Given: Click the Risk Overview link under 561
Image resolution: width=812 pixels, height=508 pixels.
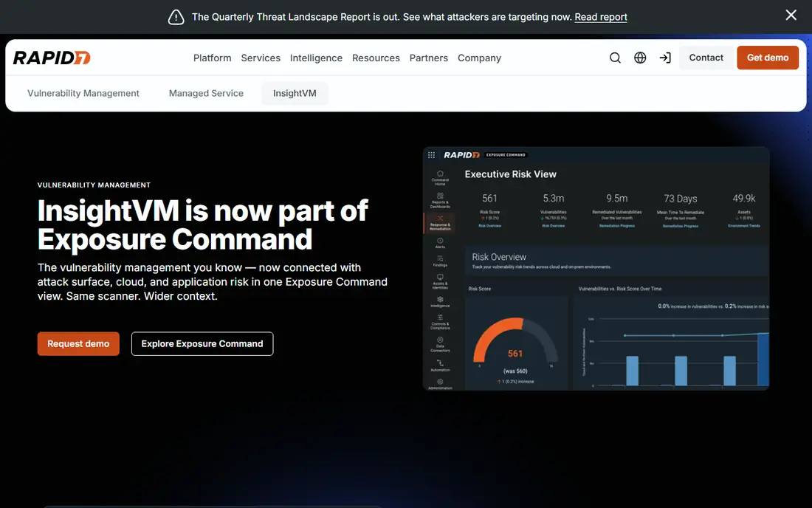Looking at the screenshot, I should click(489, 226).
